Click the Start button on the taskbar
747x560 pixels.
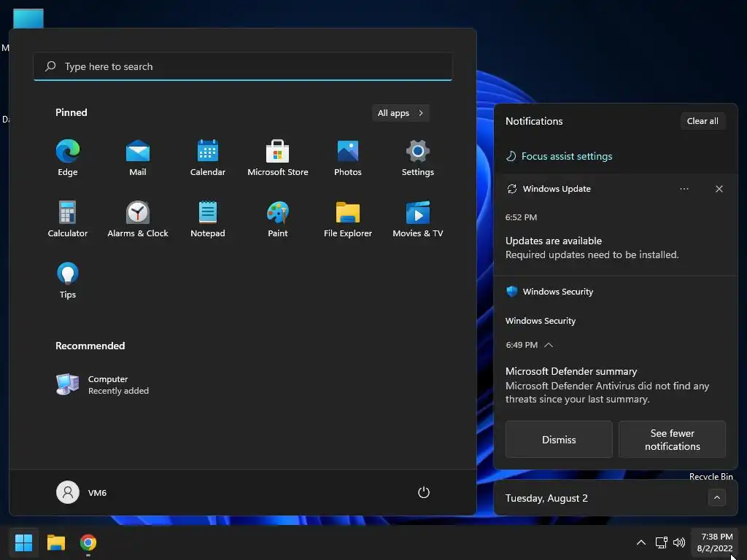coord(23,542)
